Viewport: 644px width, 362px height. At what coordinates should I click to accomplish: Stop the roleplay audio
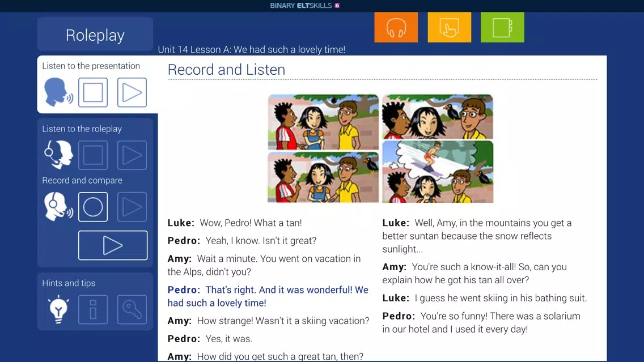(93, 155)
